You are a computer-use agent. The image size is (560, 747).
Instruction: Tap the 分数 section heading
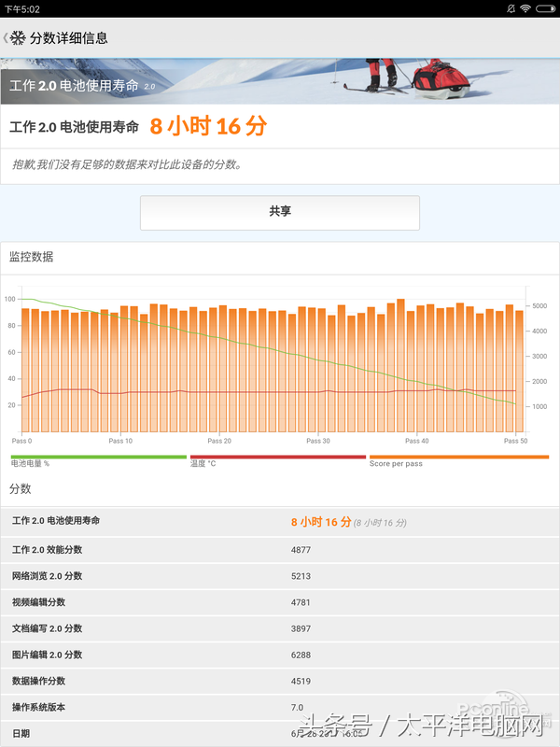pos(20,488)
